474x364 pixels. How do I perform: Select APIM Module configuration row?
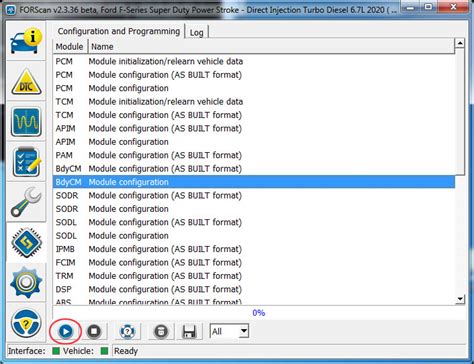click(x=254, y=142)
